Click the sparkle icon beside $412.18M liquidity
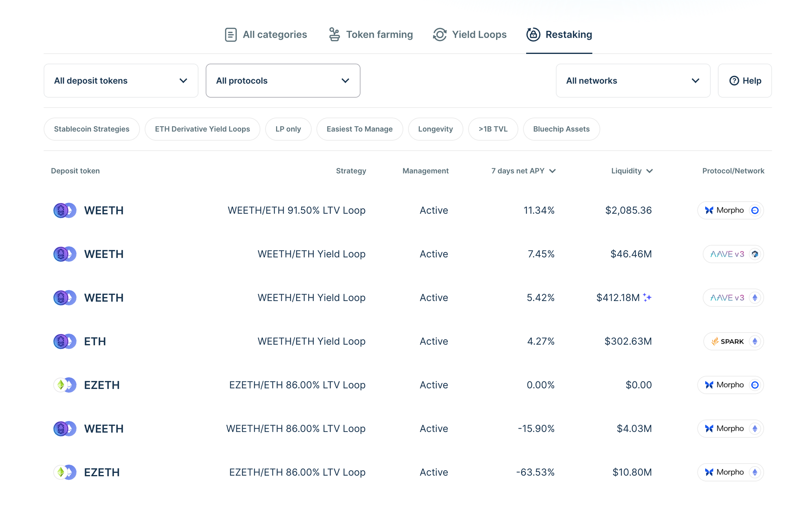The height and width of the screenshot is (505, 812). click(647, 298)
